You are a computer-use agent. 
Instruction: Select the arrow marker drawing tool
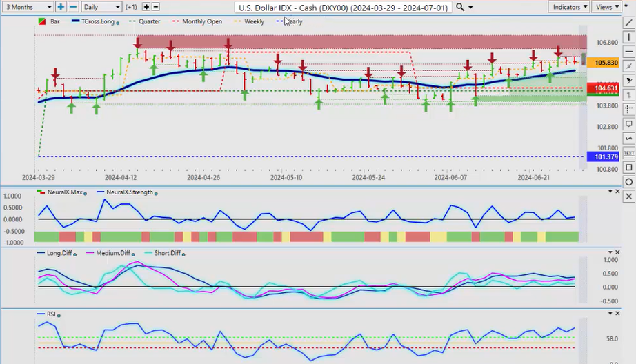[628, 80]
